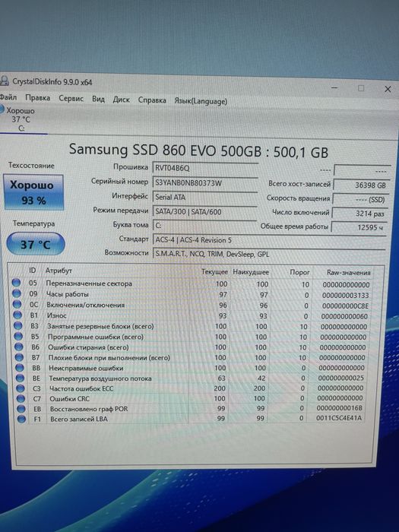Open the Язык(Language) menu
The width and height of the screenshot is (399, 532).
coord(201,101)
